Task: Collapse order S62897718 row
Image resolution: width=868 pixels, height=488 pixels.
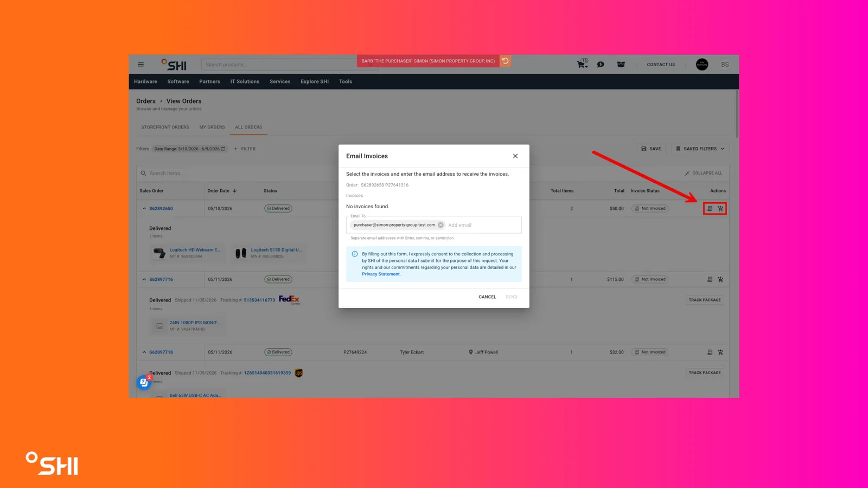Action: point(144,352)
